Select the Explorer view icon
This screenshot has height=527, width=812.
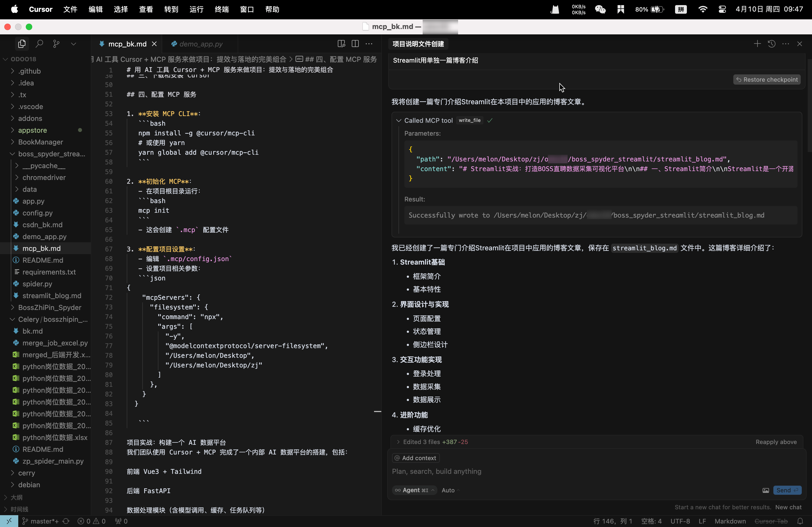click(x=21, y=44)
